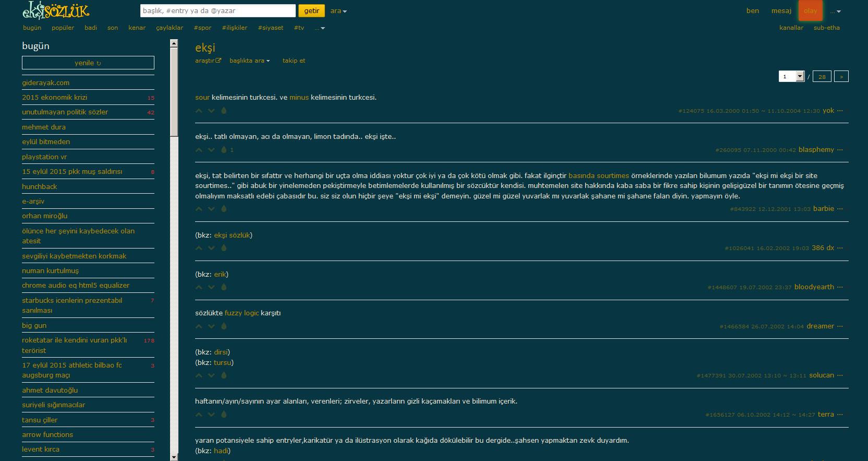Open topic 2015 ekonomik krizi
868x461 pixels.
coord(55,97)
